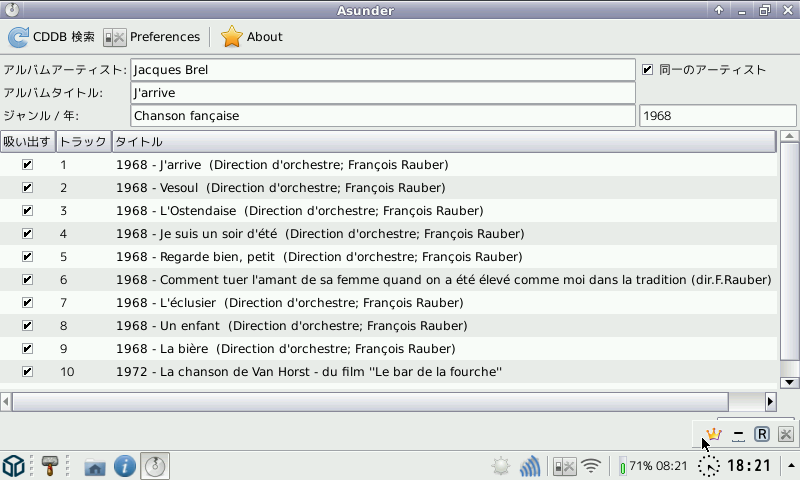
Task: Uncheck rip checkbox for track 6
Action: coord(27,280)
